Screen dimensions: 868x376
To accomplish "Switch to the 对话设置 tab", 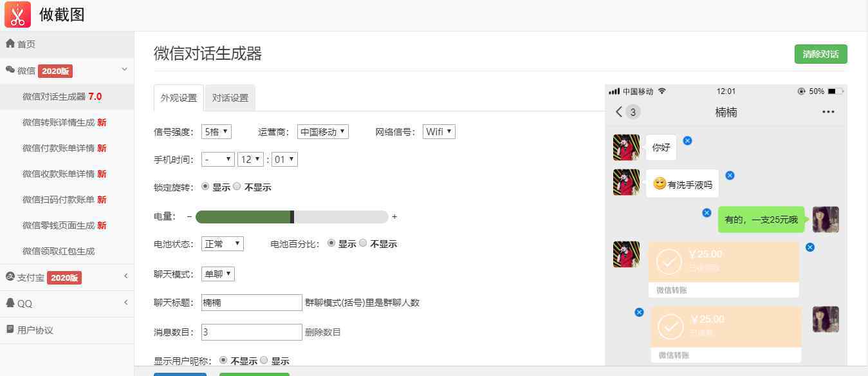I will click(x=230, y=98).
